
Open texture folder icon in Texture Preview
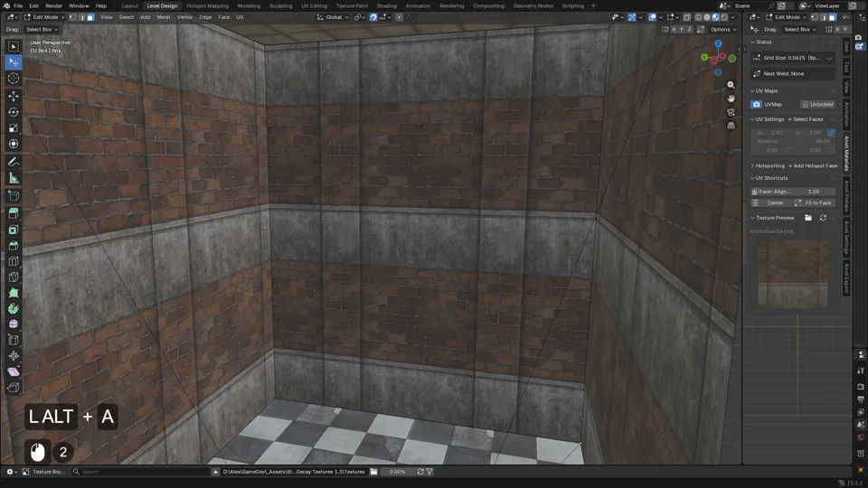tap(808, 218)
